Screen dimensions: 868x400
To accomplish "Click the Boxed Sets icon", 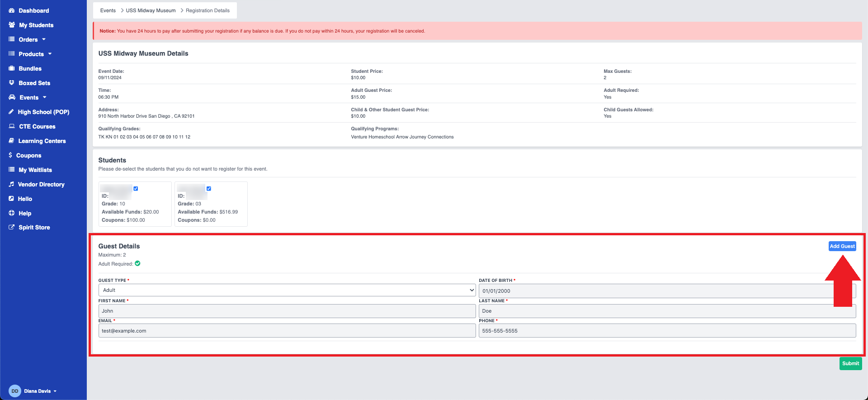I will coord(12,83).
